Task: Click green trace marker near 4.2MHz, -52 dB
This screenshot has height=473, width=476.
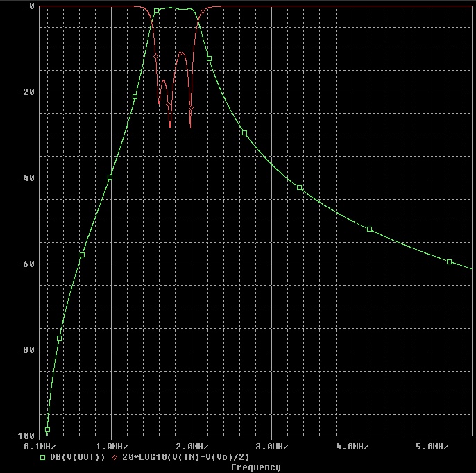Action: tap(369, 229)
